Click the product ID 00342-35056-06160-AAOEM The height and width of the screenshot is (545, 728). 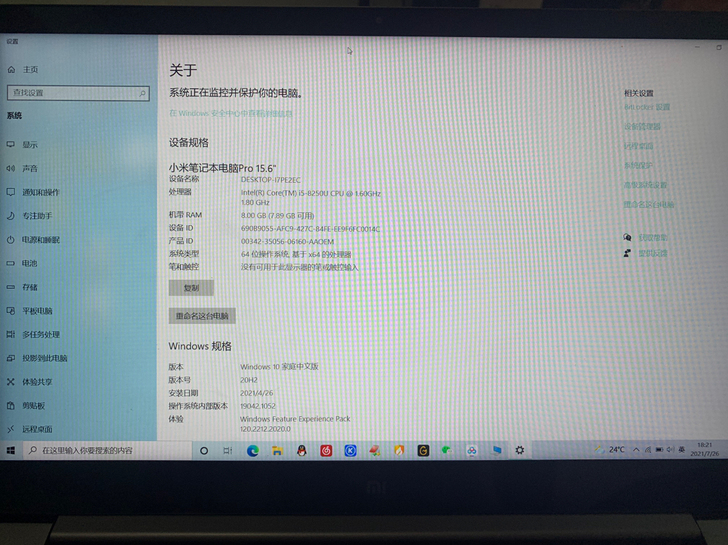click(287, 241)
